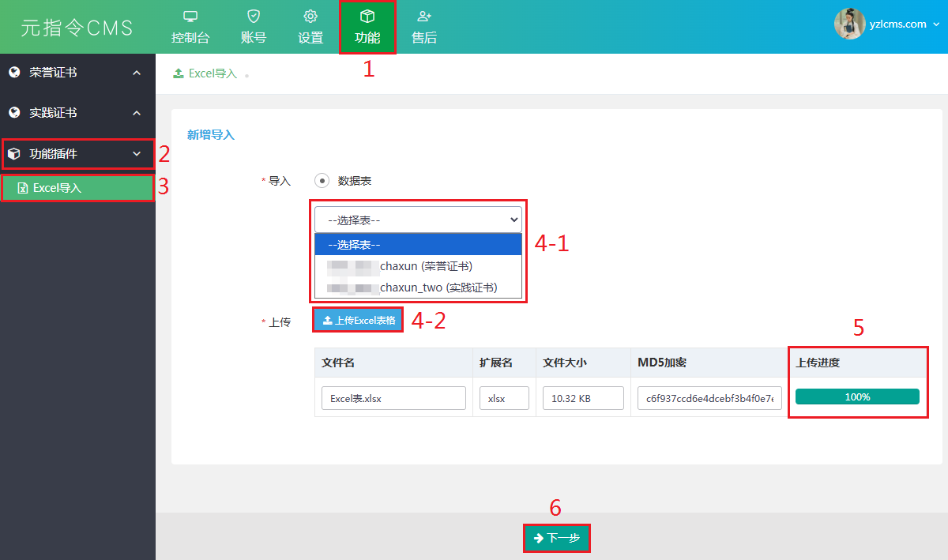Screen dimensions: 948x560
Task: Open the 售后 user-plus icon
Action: [424, 17]
